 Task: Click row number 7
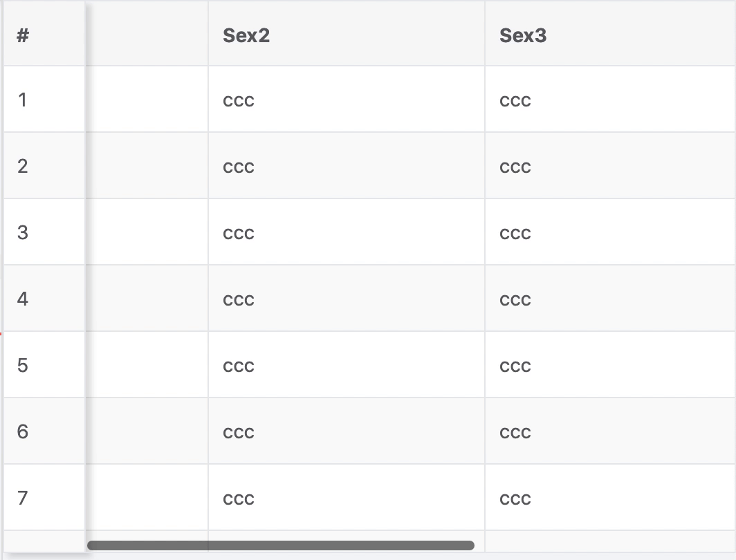pos(22,498)
